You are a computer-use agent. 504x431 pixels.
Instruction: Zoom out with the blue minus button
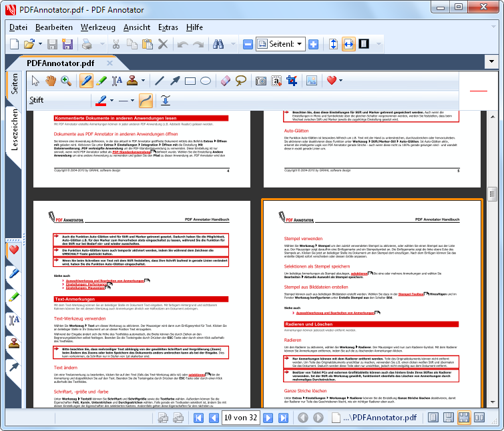(248, 44)
